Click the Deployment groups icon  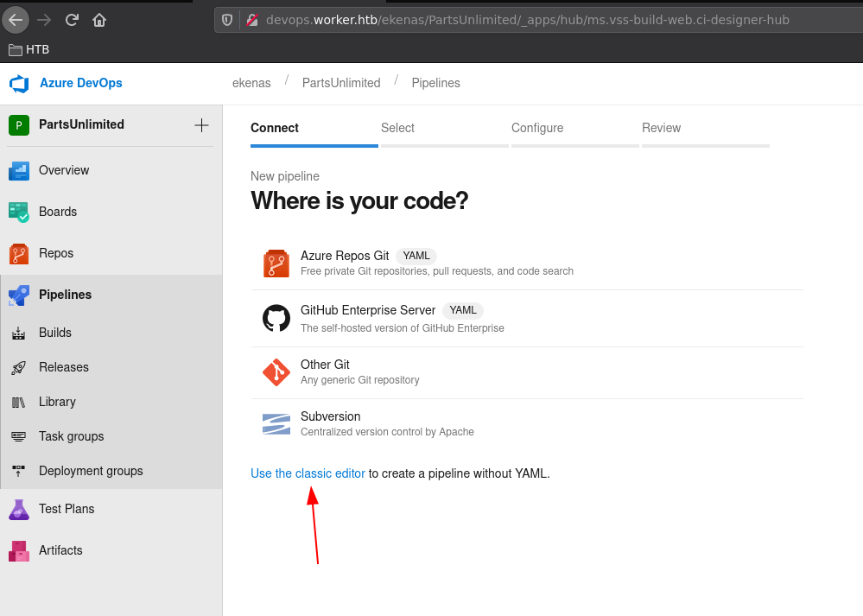19,471
